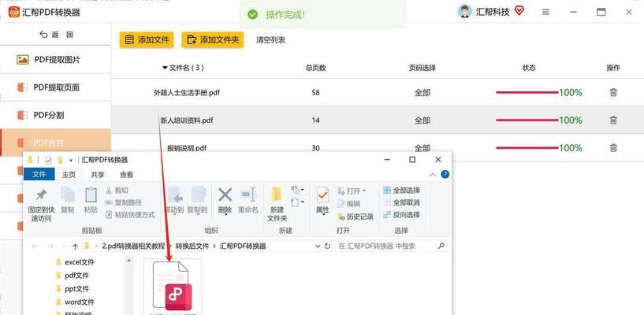Click the 属性 checkmark icon
The image size is (644, 315).
click(x=323, y=195)
